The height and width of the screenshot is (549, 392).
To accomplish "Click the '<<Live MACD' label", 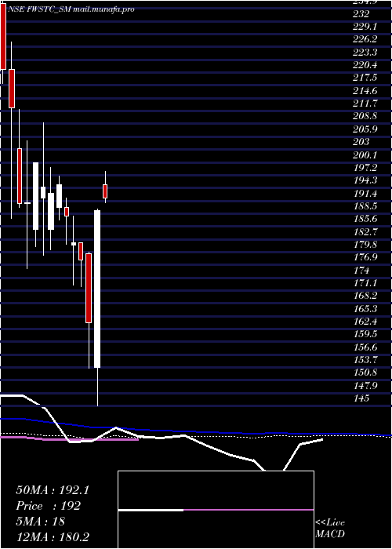I will [x=330, y=529].
